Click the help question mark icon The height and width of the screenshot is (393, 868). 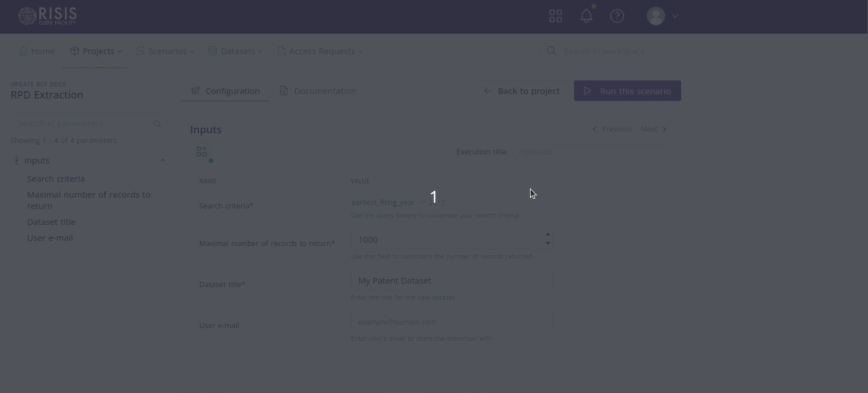[617, 16]
